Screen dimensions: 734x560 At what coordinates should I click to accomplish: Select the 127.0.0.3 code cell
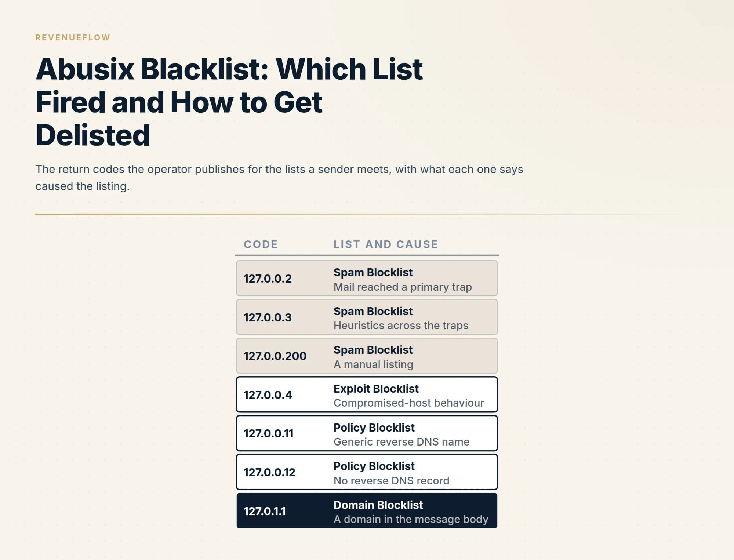268,317
